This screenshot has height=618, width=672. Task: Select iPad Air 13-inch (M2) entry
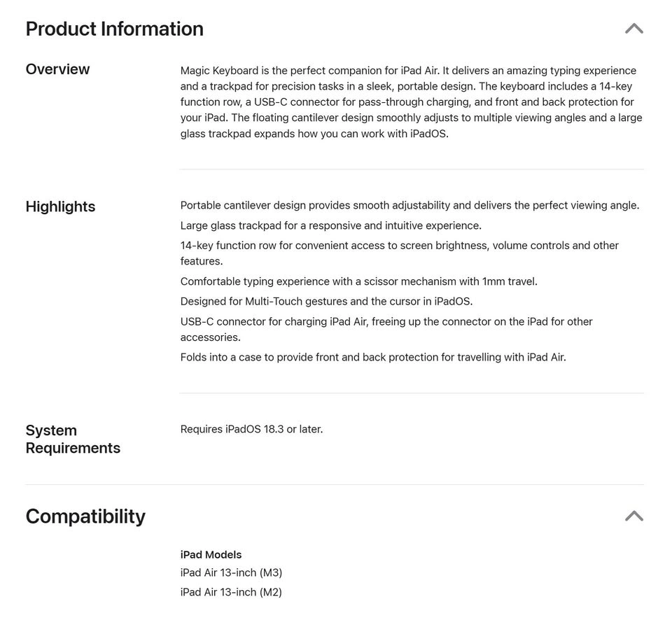(231, 592)
